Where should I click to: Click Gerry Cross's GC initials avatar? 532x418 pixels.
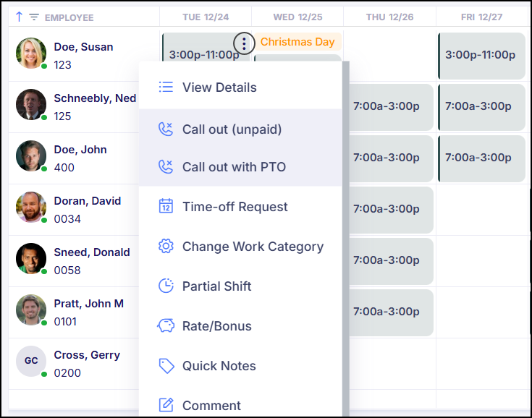[x=31, y=361]
